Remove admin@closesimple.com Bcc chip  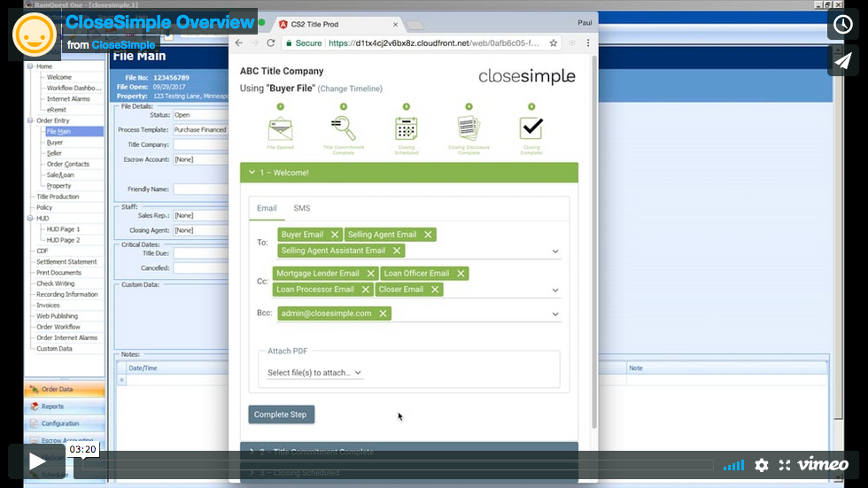(x=383, y=314)
